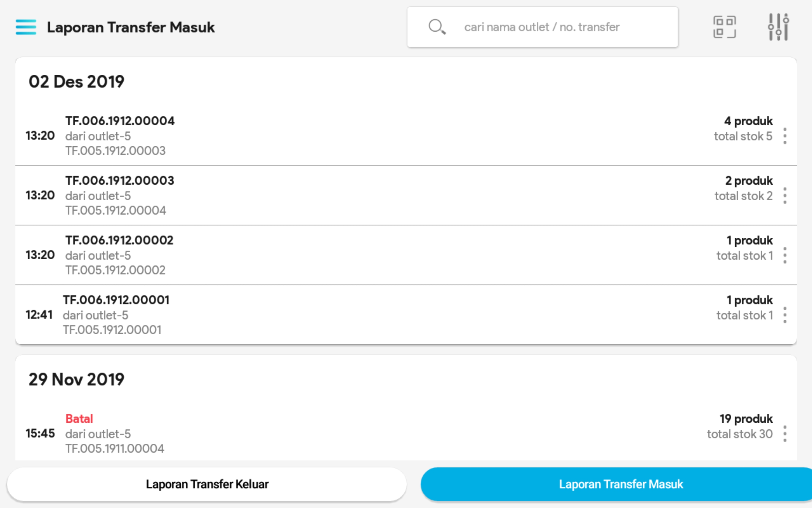
Task: Click the Laporan Transfer Masuk page title
Action: coord(131,27)
